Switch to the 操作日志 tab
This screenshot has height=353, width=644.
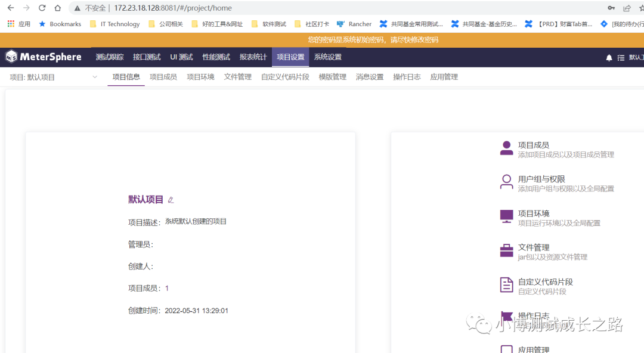coord(407,77)
